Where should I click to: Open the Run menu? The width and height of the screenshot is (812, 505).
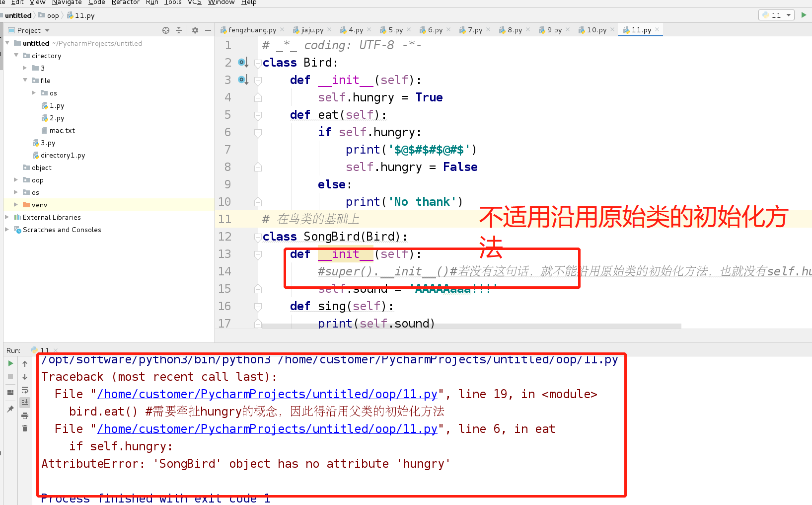[152, 2]
